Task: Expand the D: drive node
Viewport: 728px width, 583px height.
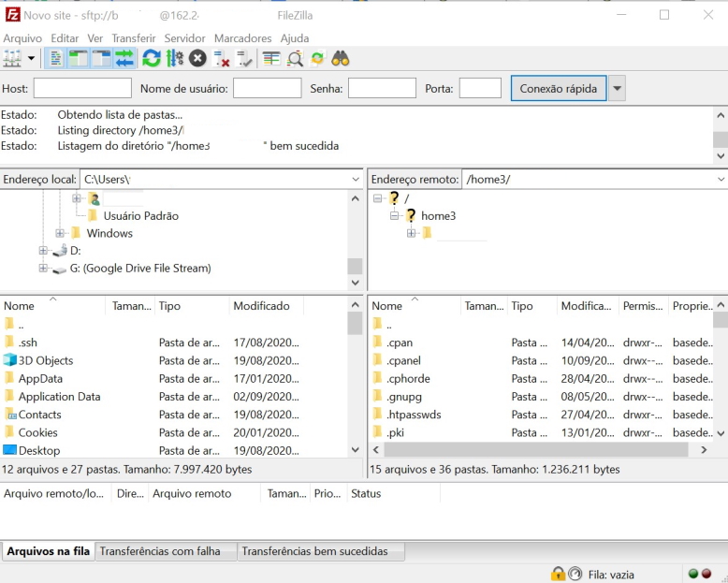Action: click(43, 251)
